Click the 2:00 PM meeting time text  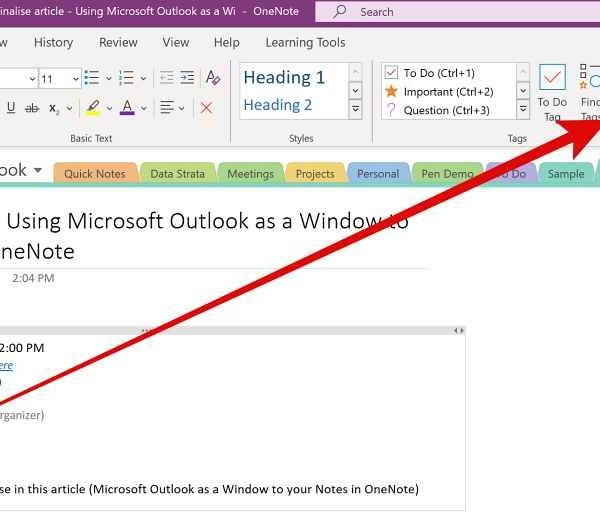pos(22,348)
